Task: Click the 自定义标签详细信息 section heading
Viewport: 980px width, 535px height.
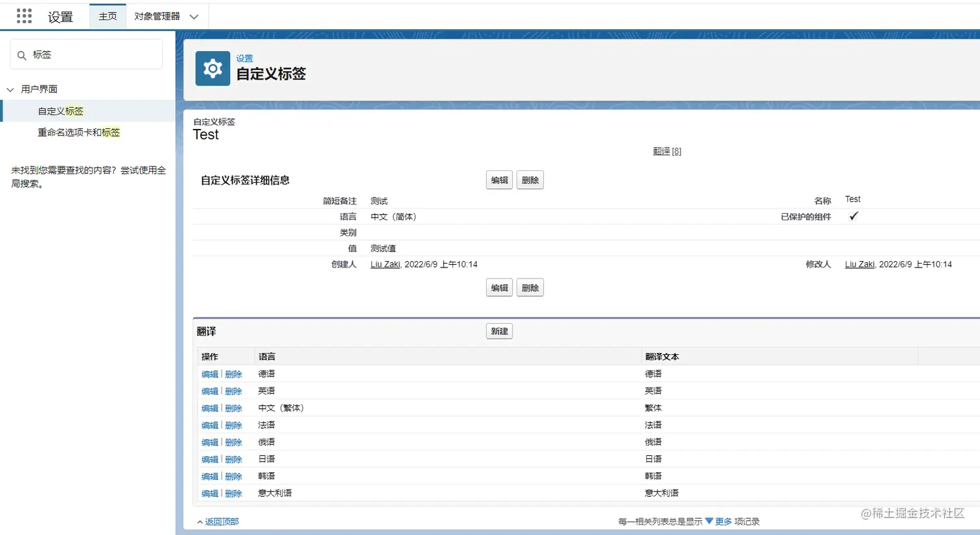Action: 245,180
